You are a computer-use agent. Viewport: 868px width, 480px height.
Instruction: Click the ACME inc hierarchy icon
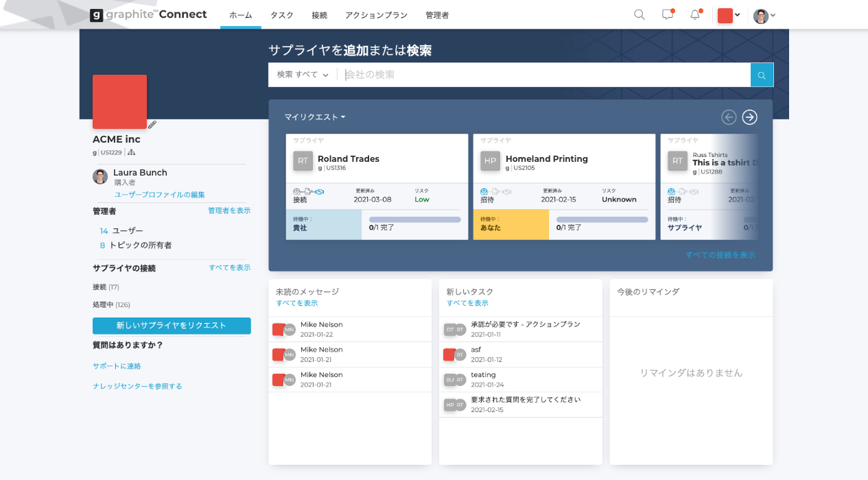132,152
